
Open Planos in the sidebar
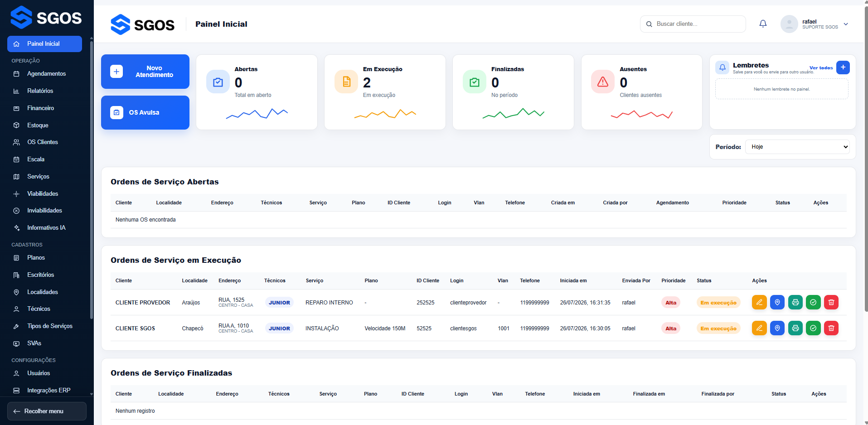[x=44, y=258]
